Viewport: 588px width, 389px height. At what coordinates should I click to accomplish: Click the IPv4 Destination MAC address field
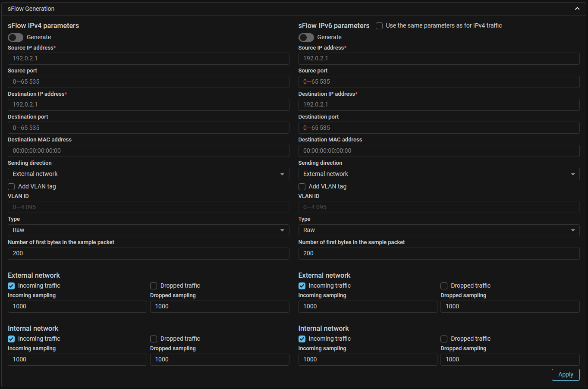[148, 151]
